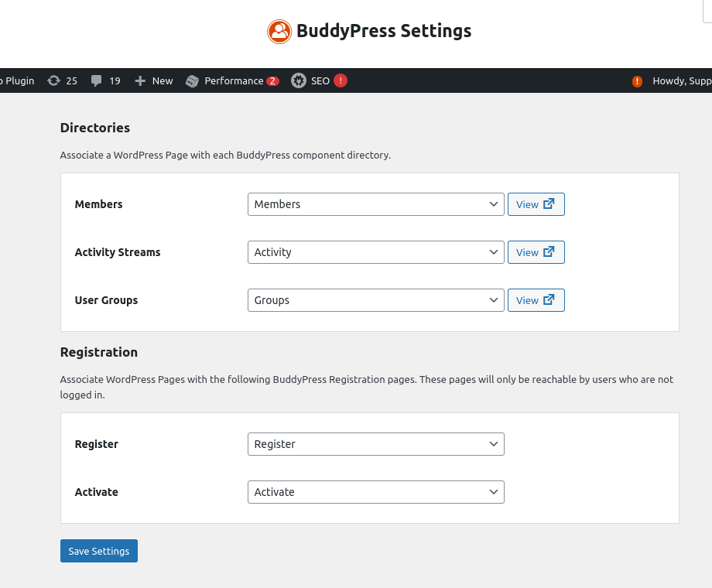Viewport: 712px width, 588px height.
Task: Click the plus icon next to New
Action: (x=139, y=80)
